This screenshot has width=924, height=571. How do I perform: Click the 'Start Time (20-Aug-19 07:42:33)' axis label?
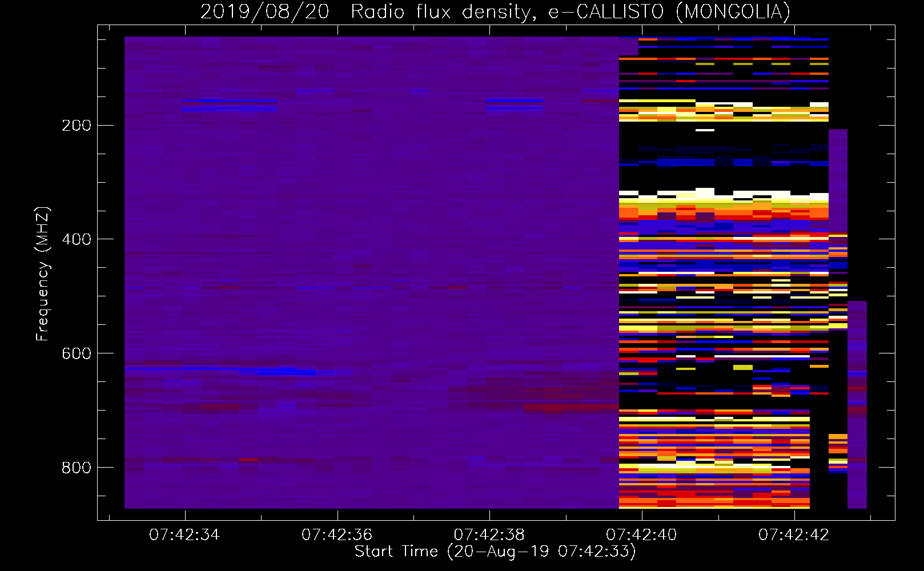[495, 552]
